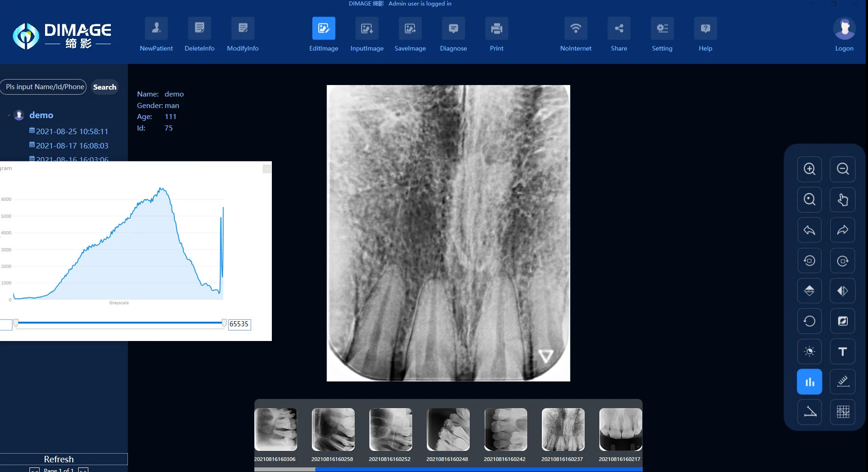The width and height of the screenshot is (868, 472).
Task: Open the brightness adjustment tool
Action: tap(810, 351)
